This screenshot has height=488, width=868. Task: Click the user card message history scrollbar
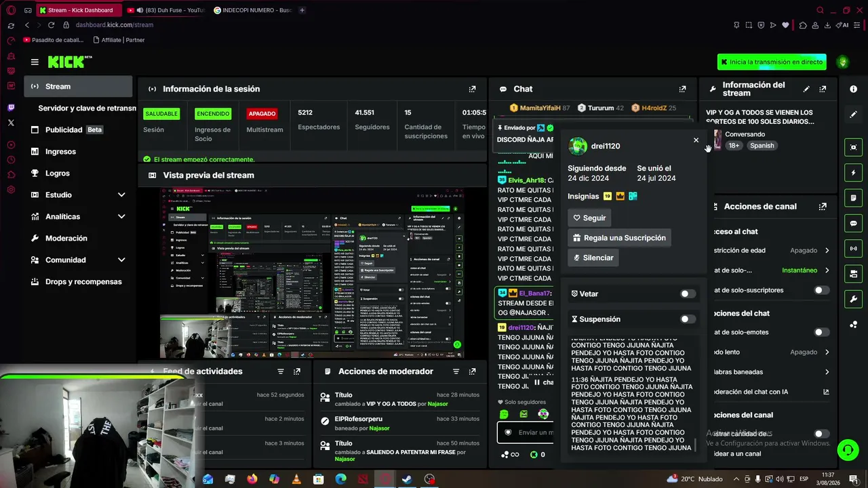click(695, 445)
